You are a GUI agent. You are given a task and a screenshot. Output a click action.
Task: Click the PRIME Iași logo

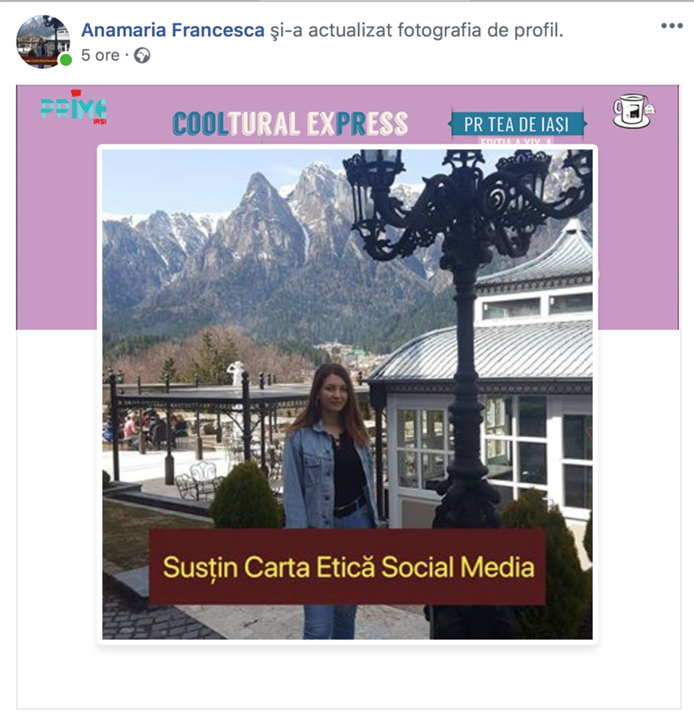pos(74,108)
